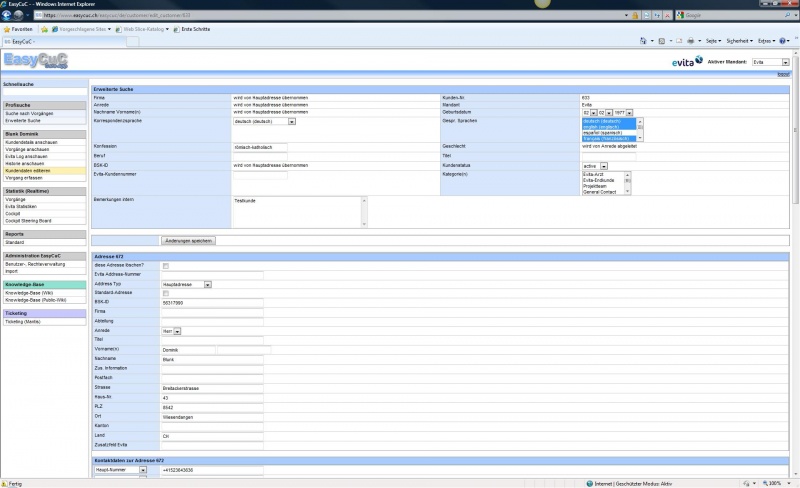Click the evita logo
Screen dimensions: 800x488
pyautogui.click(x=687, y=62)
